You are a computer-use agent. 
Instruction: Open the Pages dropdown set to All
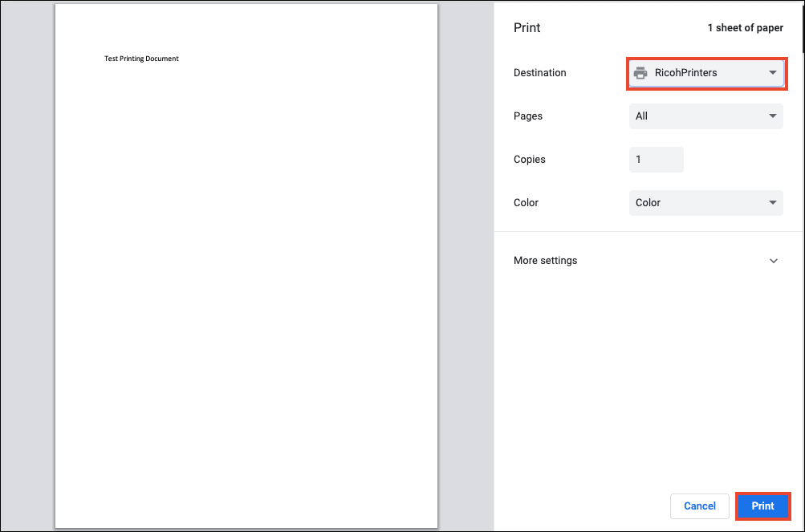click(x=706, y=116)
